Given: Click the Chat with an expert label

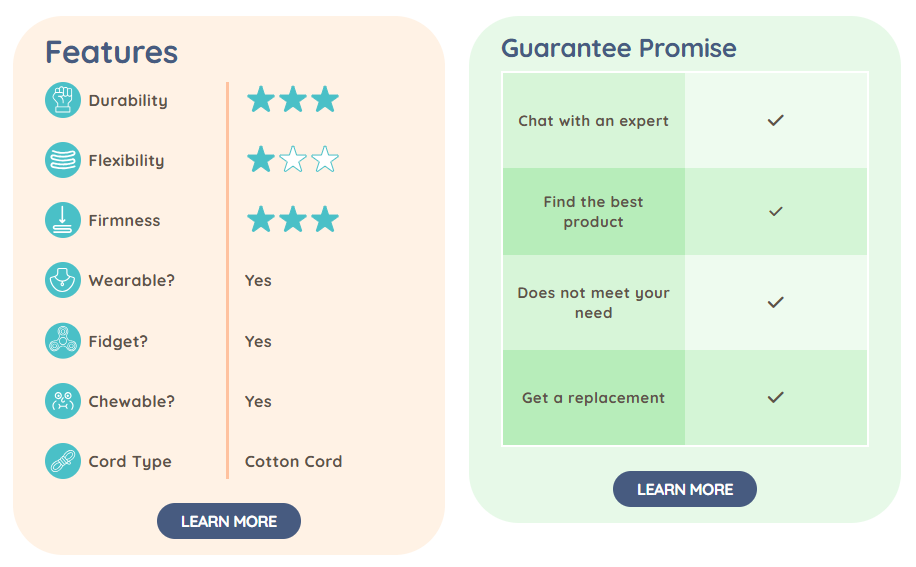Looking at the screenshot, I should tap(593, 121).
